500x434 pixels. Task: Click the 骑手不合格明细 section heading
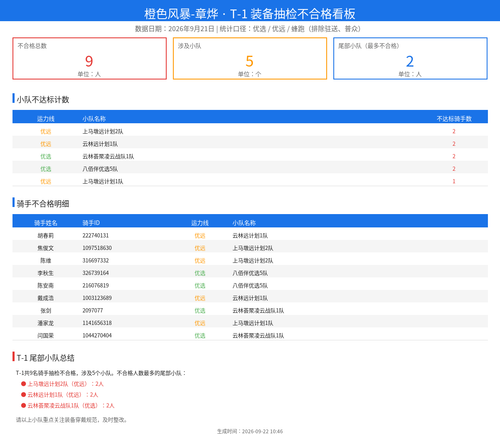[x=43, y=204]
